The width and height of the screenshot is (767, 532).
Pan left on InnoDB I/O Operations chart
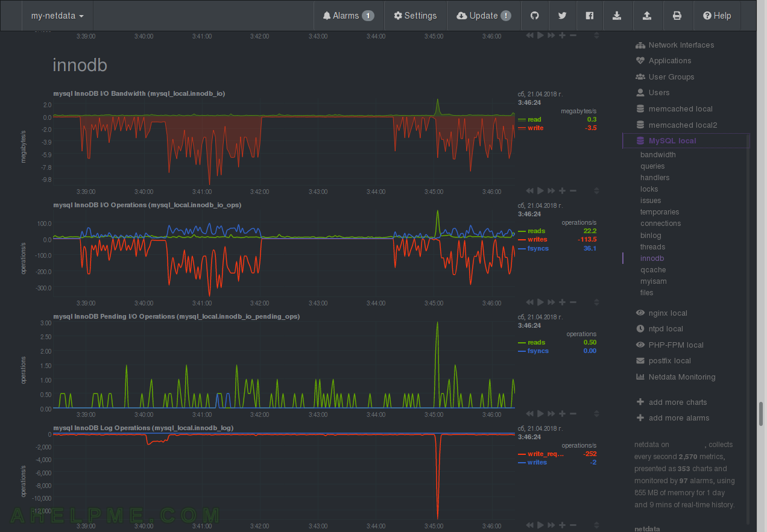[x=529, y=302]
